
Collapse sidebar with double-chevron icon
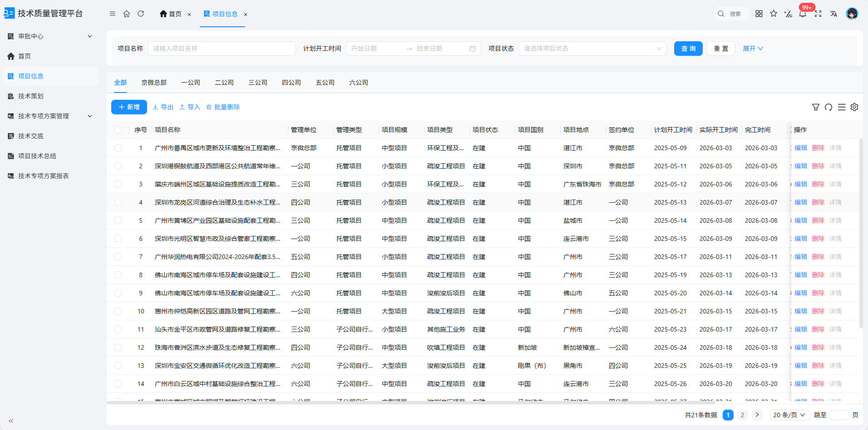point(11,421)
